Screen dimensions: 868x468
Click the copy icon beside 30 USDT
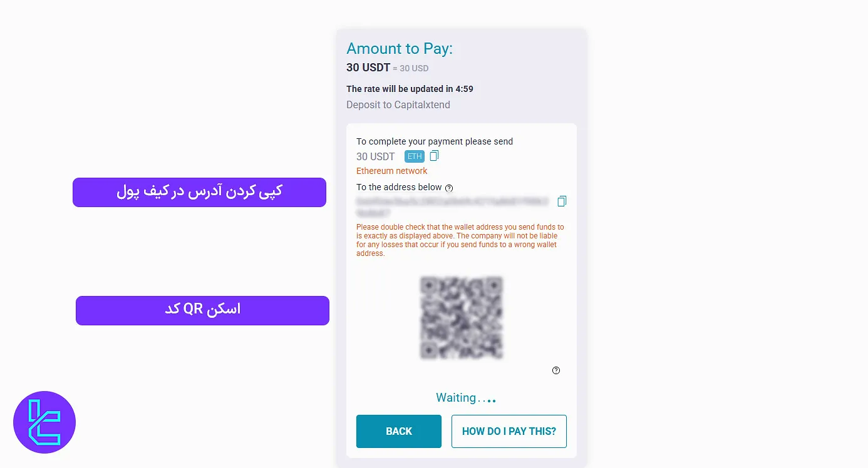click(x=435, y=155)
